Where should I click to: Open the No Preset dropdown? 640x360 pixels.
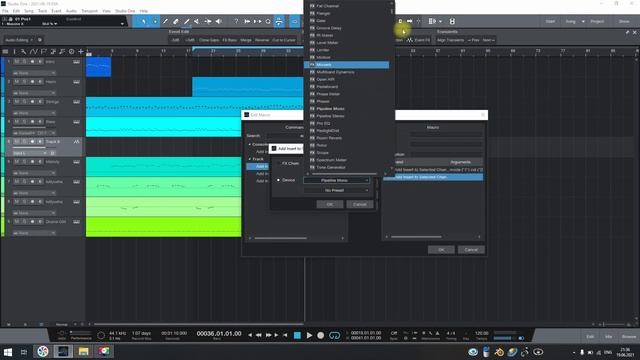[x=336, y=190]
